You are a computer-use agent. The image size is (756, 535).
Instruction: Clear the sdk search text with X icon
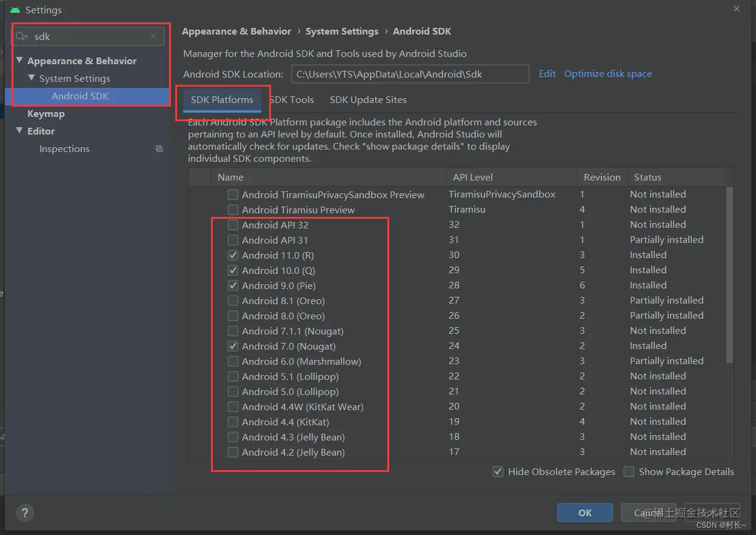coord(153,36)
